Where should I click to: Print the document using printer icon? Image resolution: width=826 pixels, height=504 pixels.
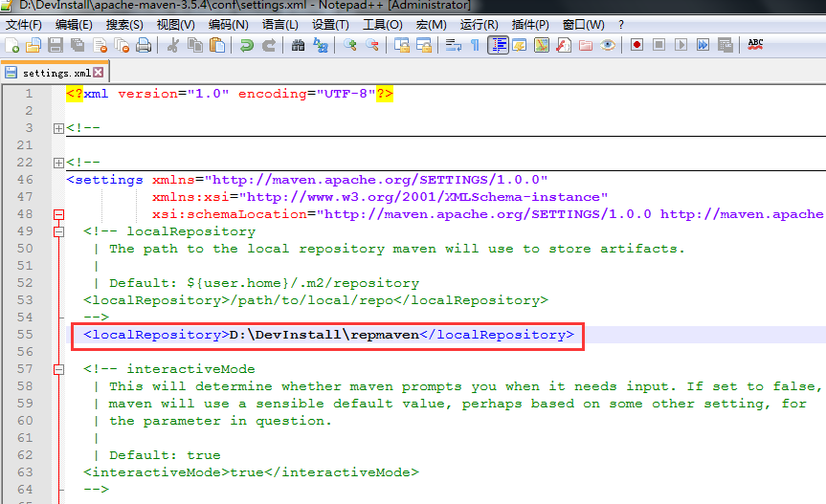[144, 45]
